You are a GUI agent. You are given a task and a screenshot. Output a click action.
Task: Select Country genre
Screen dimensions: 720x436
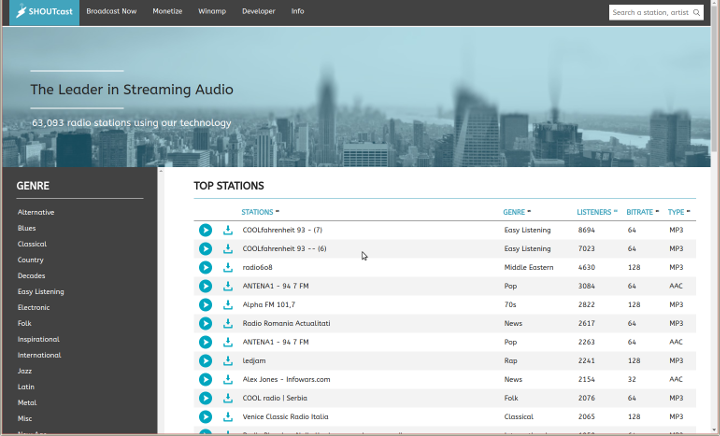click(30, 260)
